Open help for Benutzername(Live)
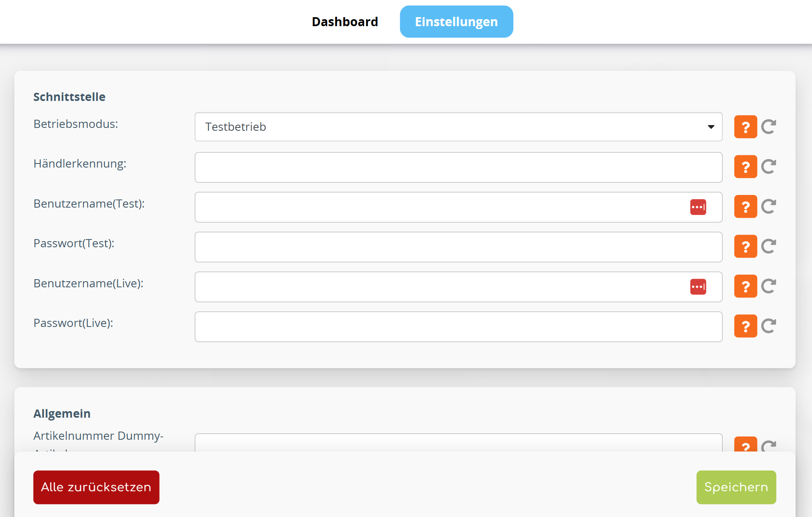The height and width of the screenshot is (517, 812). (x=745, y=286)
